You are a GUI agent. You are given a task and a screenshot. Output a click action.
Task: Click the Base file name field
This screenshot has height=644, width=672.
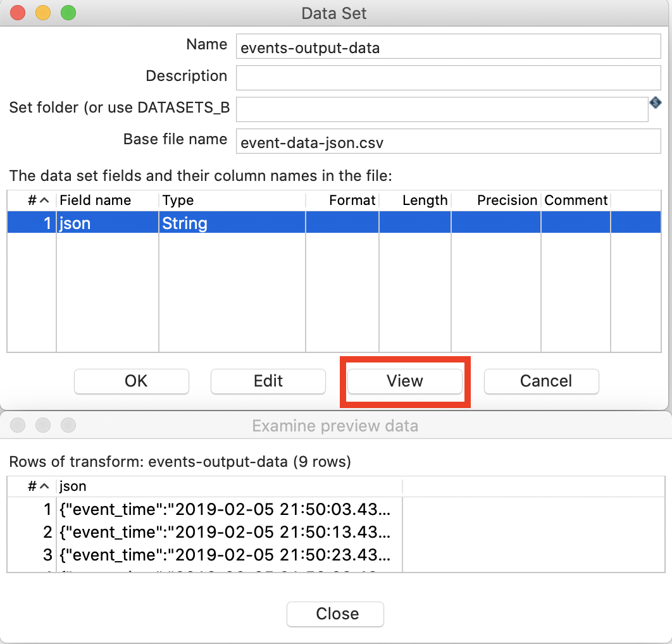tap(448, 141)
